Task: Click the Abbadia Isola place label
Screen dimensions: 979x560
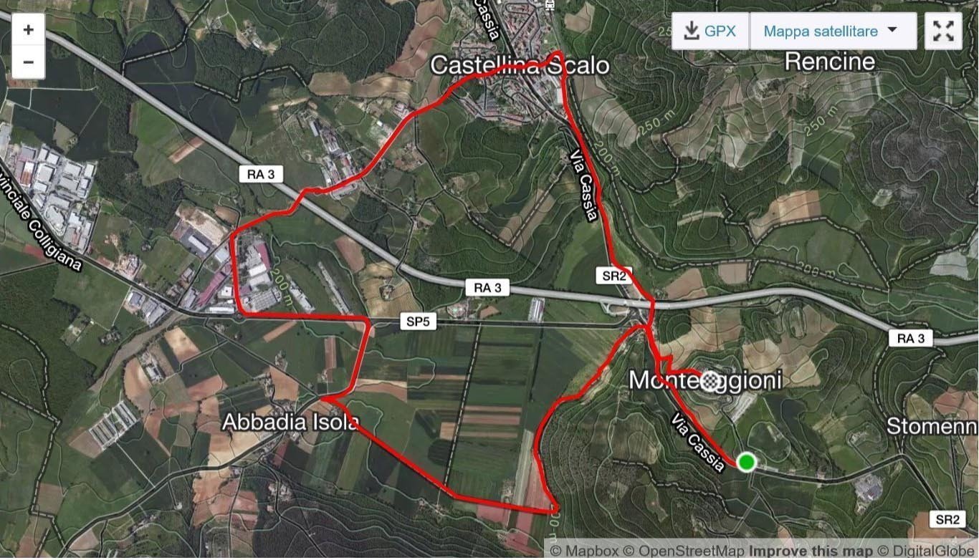Action: (290, 422)
